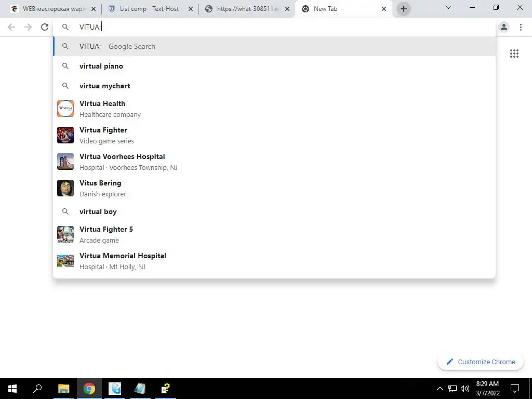Open the taskbar app with yellow question mark

pyautogui.click(x=166, y=389)
